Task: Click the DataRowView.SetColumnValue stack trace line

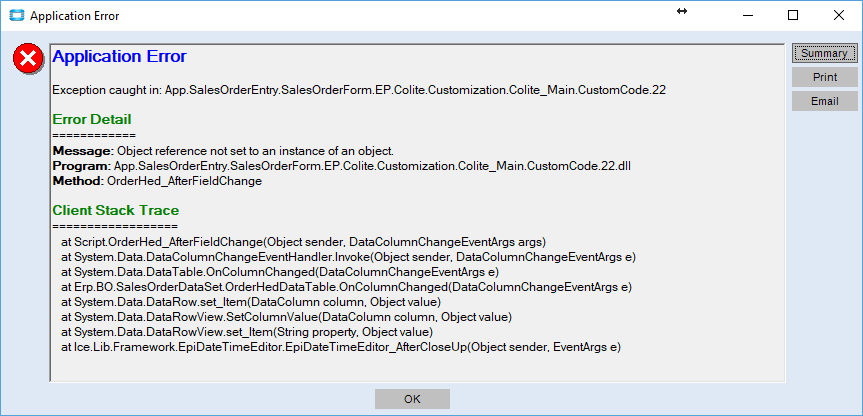Action: coord(287,318)
